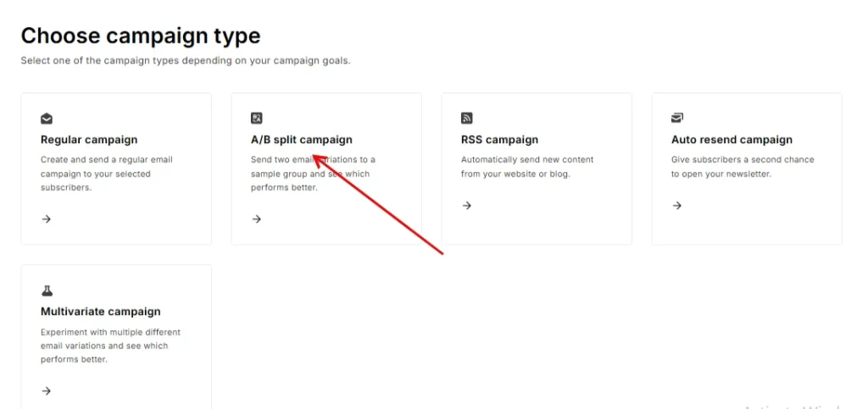This screenshot has height=409, width=868.
Task: Click the RSS feed icon
Action: (467, 119)
